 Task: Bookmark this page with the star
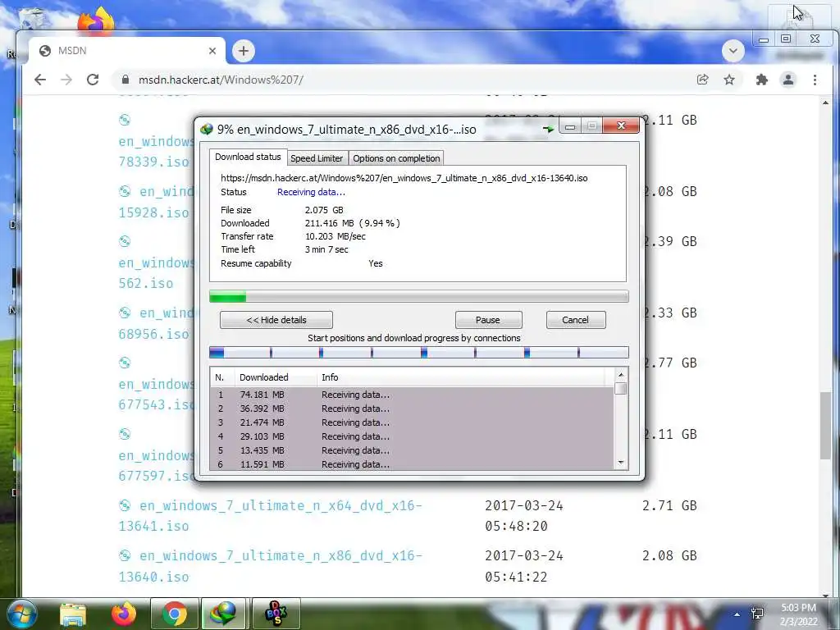tap(729, 80)
